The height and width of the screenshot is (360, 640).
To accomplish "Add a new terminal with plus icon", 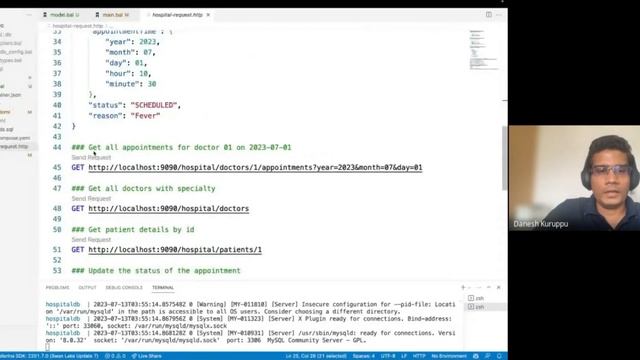I will pos(463,287).
